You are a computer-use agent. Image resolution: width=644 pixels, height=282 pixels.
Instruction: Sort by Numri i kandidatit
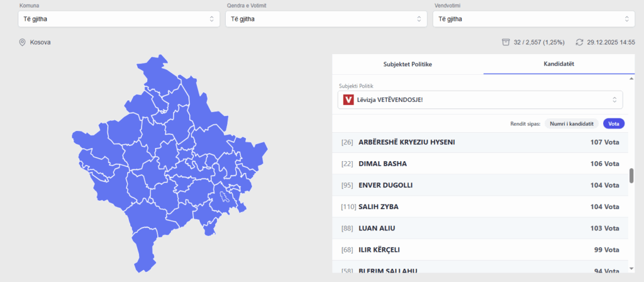pos(571,123)
